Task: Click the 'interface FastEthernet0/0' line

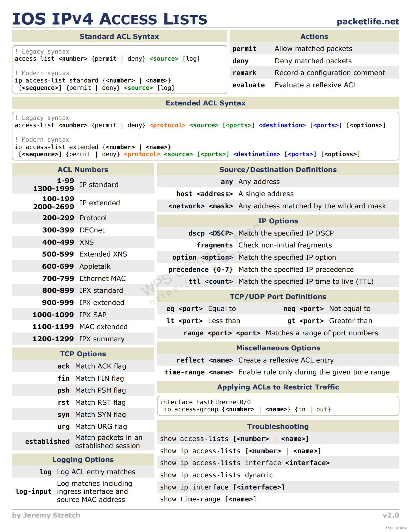Action: click(x=205, y=402)
